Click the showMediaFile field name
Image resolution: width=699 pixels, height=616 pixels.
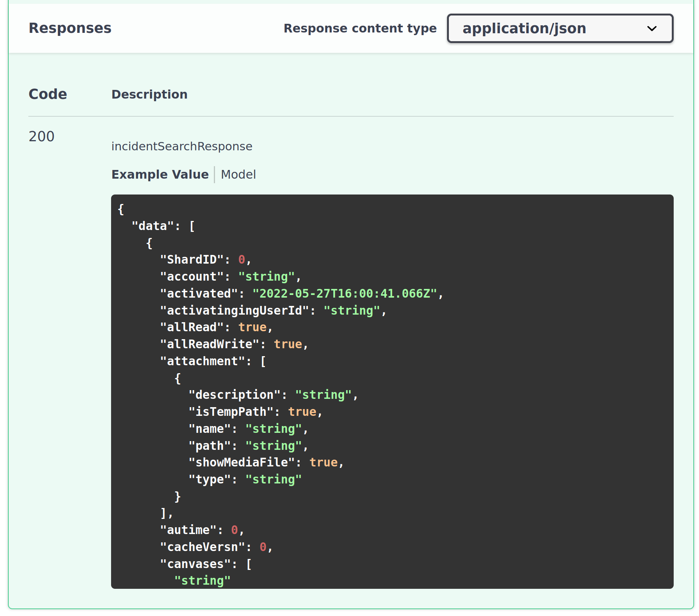[x=243, y=462]
